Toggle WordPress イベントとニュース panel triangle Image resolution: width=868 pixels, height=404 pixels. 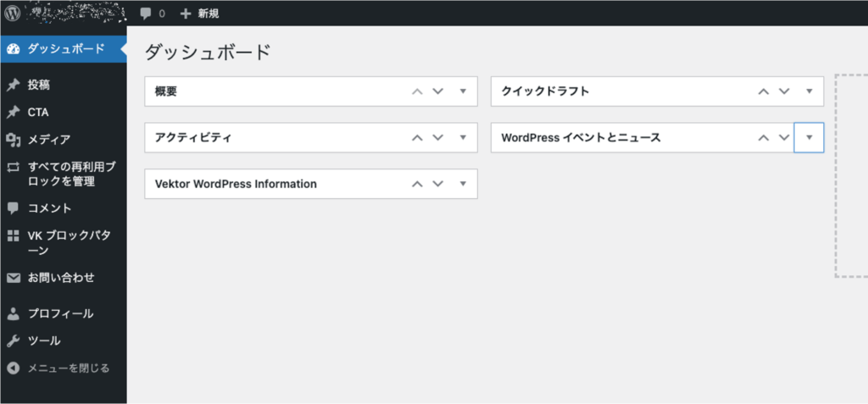coord(809,137)
